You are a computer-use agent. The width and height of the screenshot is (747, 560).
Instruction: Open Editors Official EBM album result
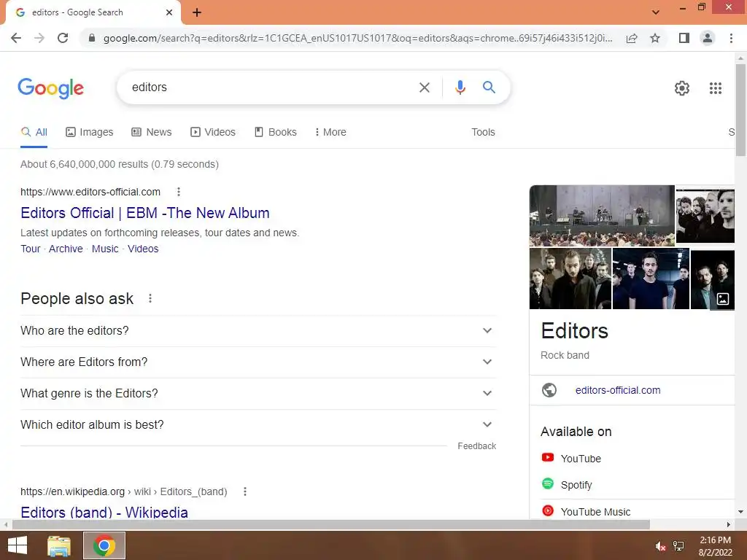(x=145, y=213)
